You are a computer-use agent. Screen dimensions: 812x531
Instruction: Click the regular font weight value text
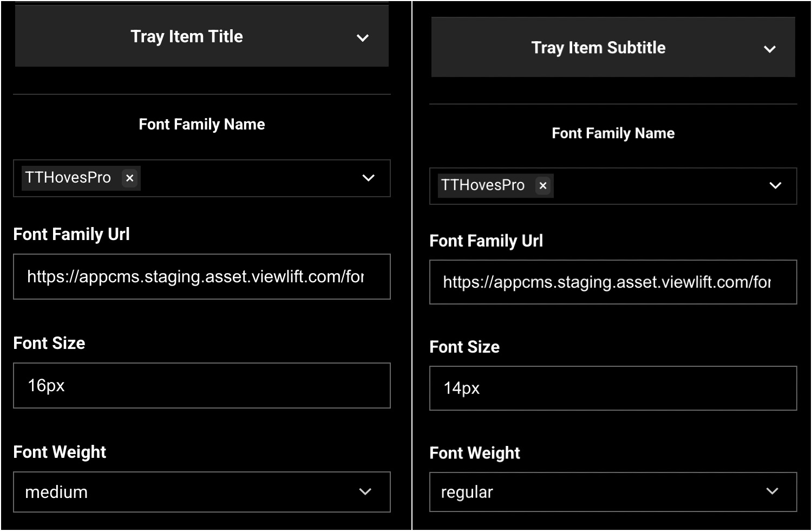[467, 492]
